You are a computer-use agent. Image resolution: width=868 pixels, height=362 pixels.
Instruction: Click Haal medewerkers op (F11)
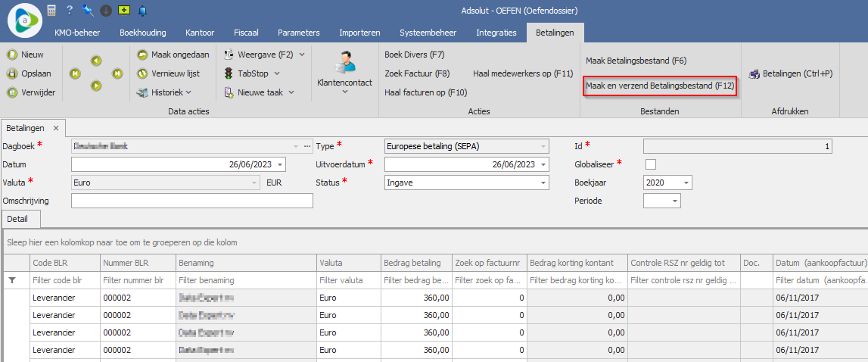523,73
